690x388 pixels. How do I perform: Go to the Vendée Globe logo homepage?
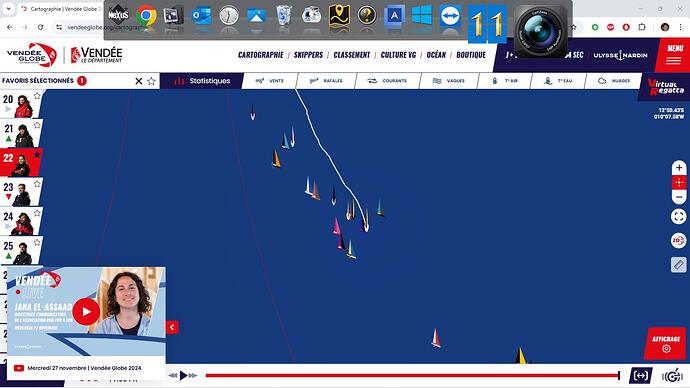(x=32, y=55)
